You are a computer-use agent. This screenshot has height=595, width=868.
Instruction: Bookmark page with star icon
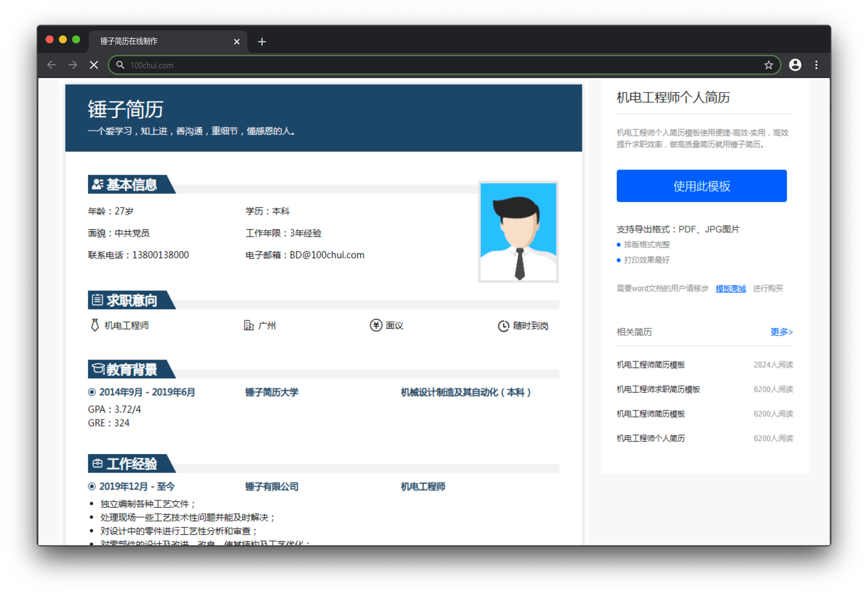coord(768,65)
